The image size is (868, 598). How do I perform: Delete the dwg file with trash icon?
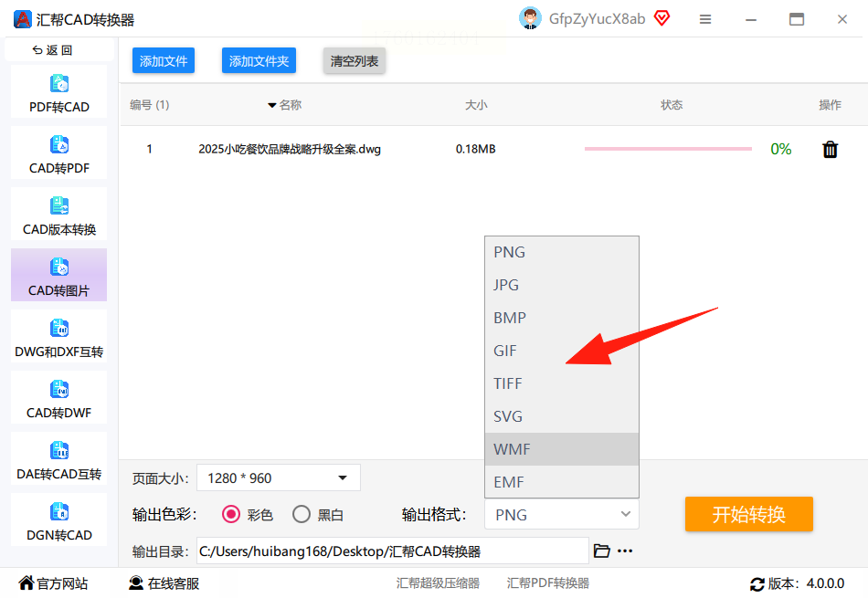pos(830,150)
